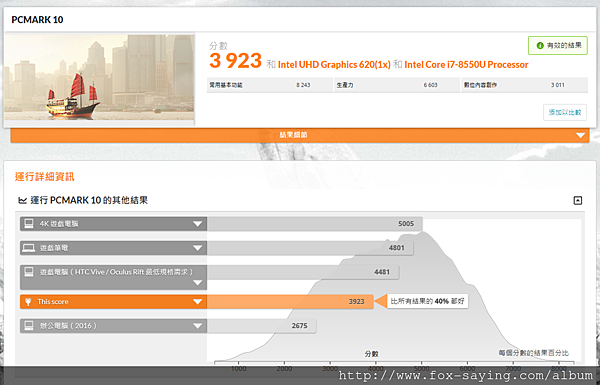Expand the office PC 2016 row dropdown

197,326
